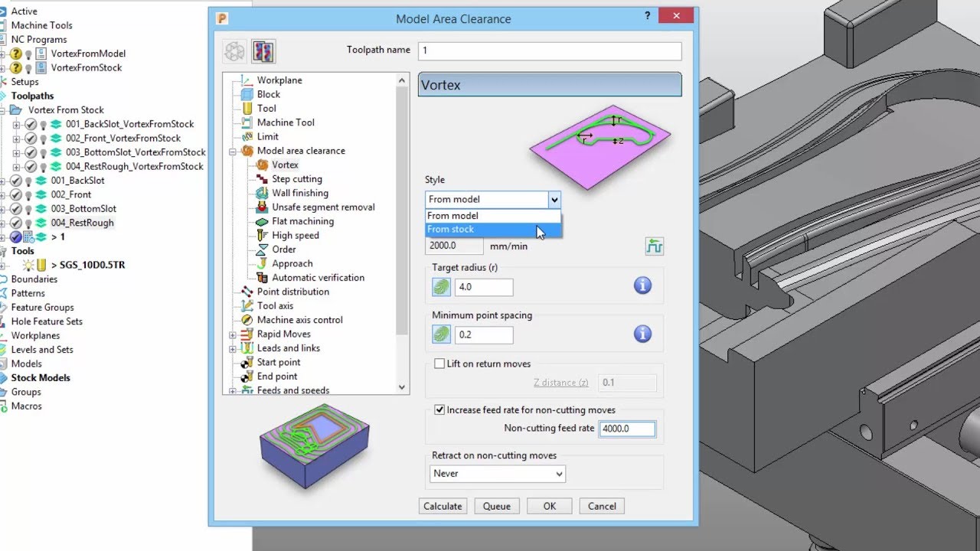980x551 pixels.
Task: Expand the SGS_10D0.5TR tool entry
Action: point(3,266)
